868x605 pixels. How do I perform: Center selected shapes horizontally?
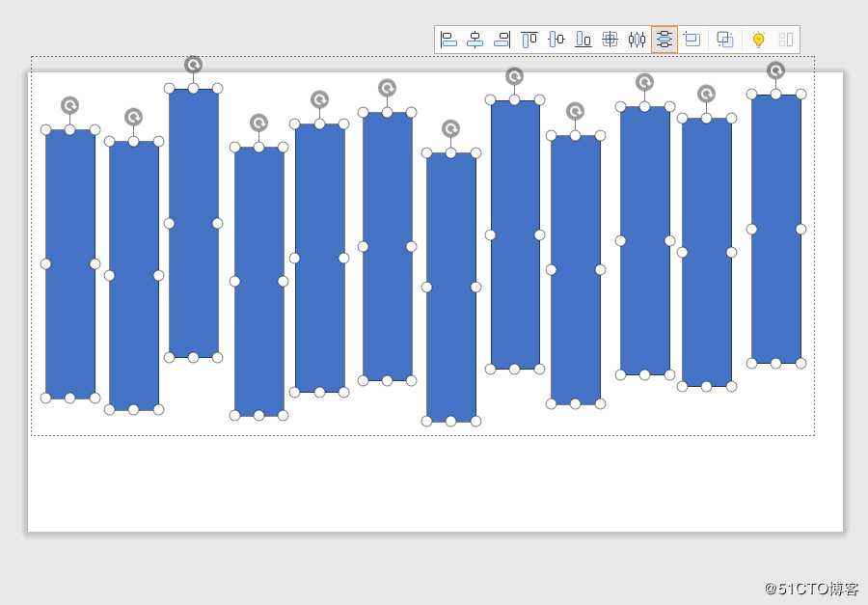coord(475,40)
